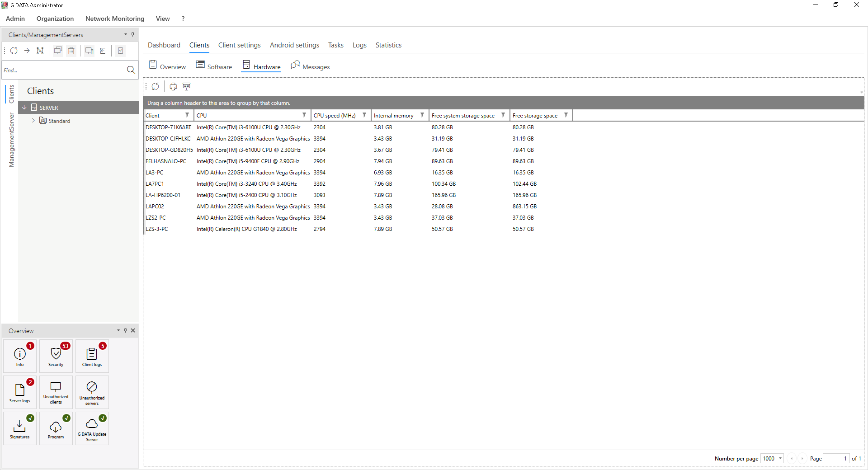Collapse the SERVER tree node
Screen dimensions: 868x470
pyautogui.click(x=24, y=108)
